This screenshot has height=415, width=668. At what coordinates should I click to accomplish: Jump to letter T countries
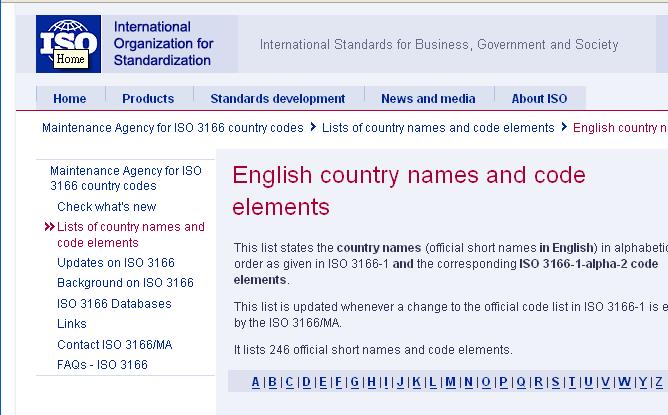[x=572, y=382]
